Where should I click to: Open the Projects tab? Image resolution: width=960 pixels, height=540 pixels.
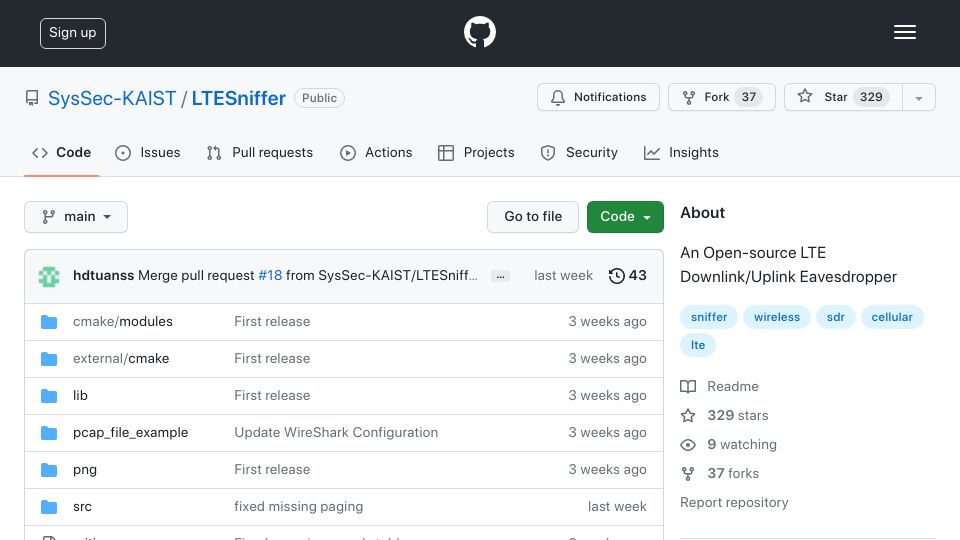pyautogui.click(x=476, y=152)
